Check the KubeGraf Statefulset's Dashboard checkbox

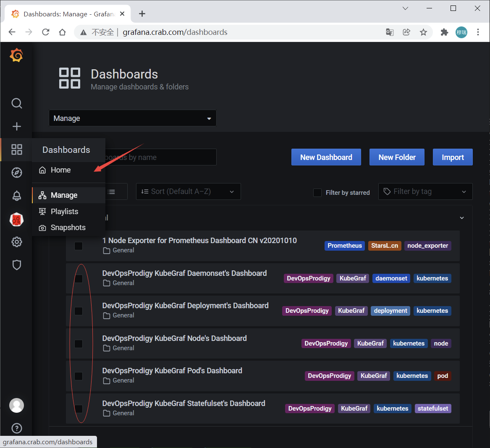(79, 409)
